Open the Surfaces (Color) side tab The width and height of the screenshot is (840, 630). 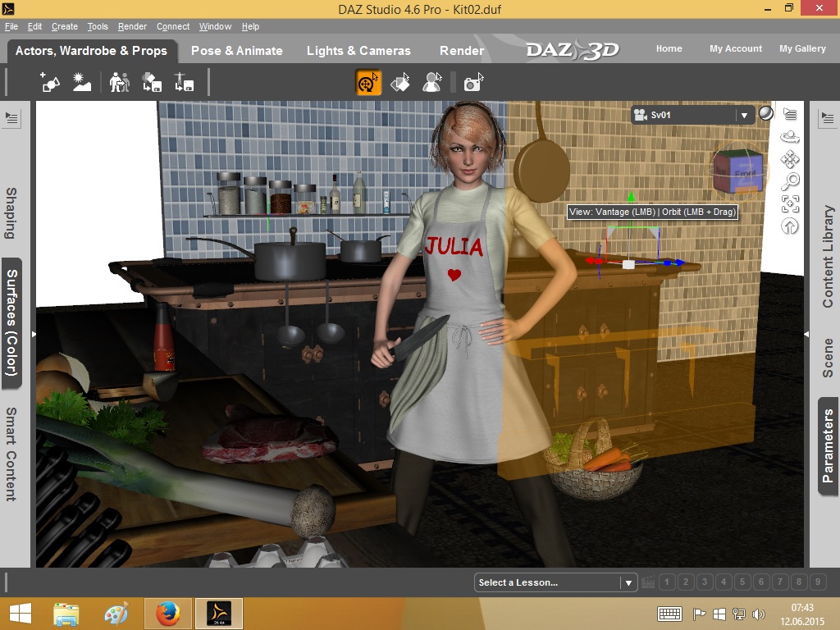coord(11,322)
